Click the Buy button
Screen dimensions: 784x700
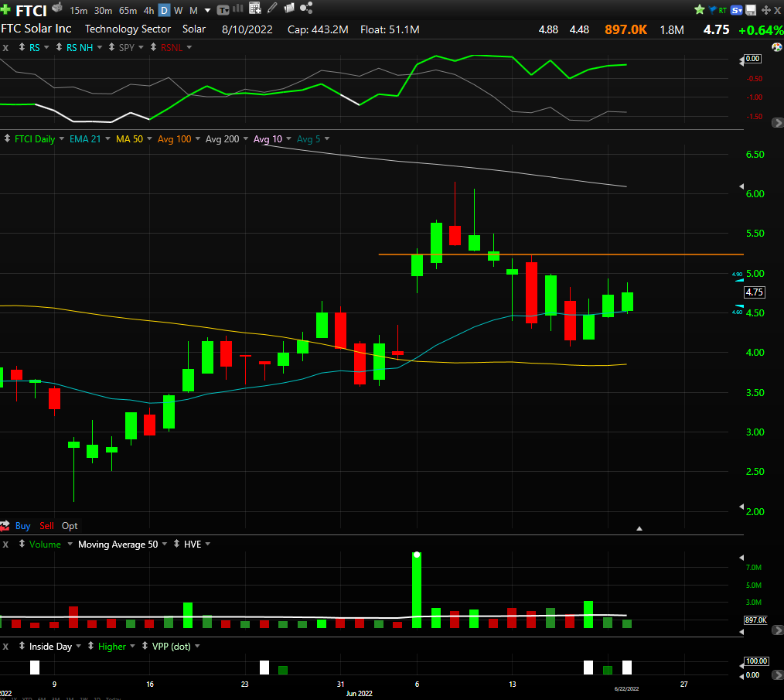(23, 526)
